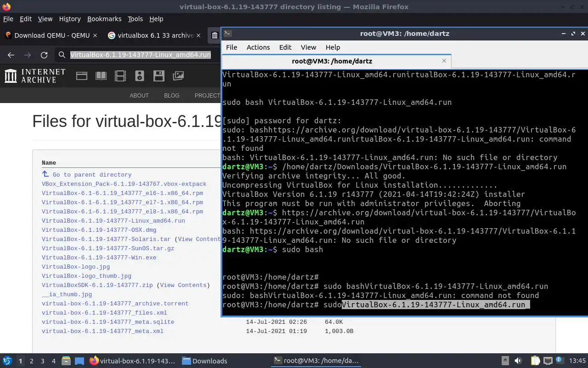Download the el7 x86_64 rpm file
Image resolution: width=588 pixels, height=368 pixels.
(x=122, y=202)
